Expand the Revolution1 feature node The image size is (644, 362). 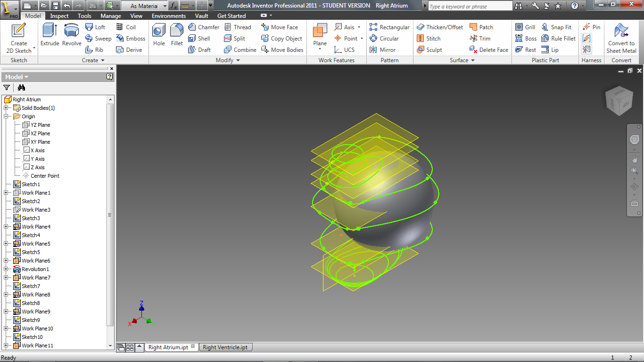click(x=6, y=269)
